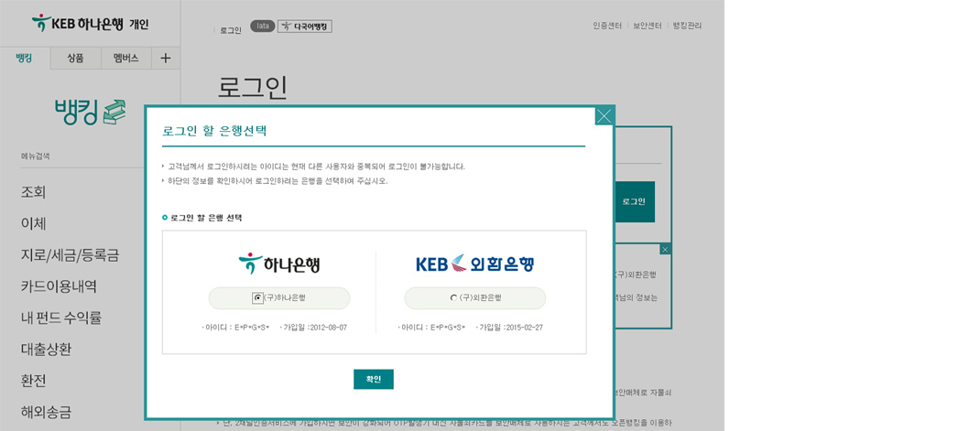Open the 이체 menu
980x431 pixels.
(x=33, y=223)
